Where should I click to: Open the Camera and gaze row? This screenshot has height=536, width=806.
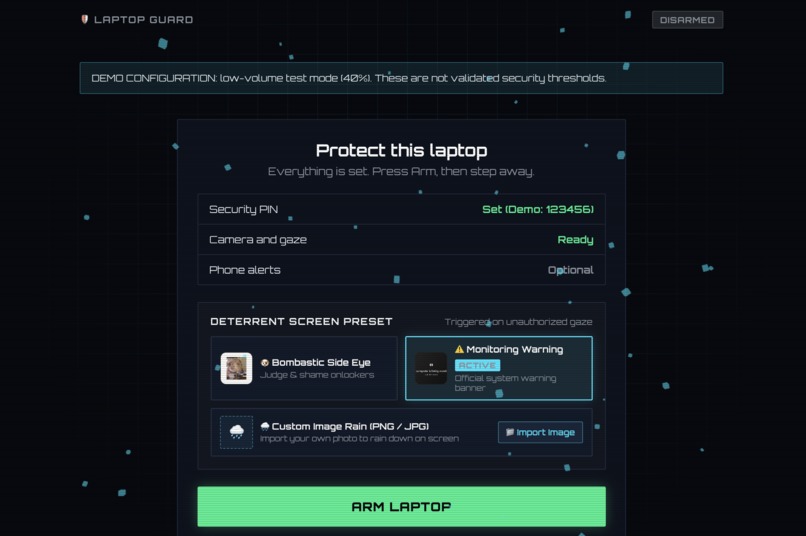(x=401, y=239)
